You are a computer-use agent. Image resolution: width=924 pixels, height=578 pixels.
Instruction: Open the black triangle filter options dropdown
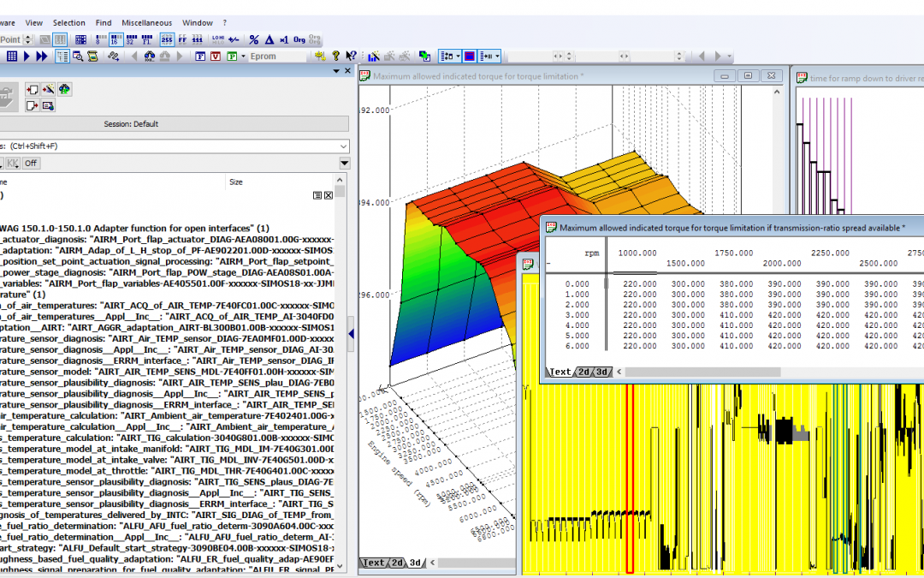(345, 164)
